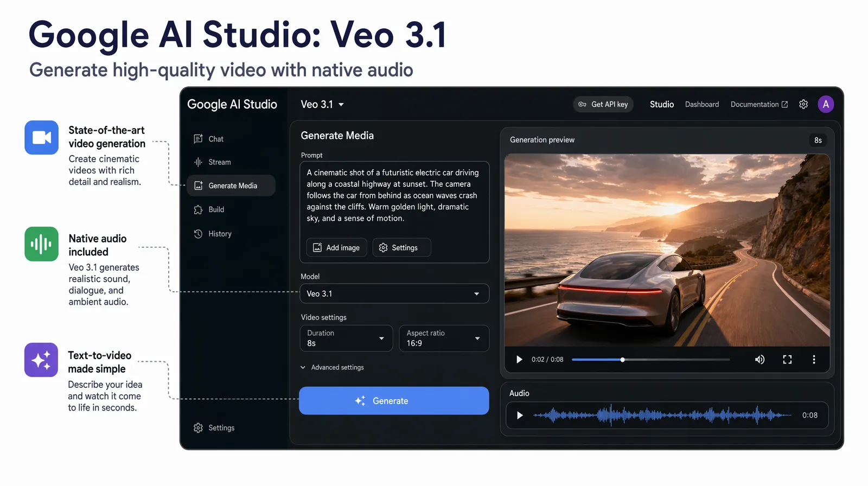Open the Veo 3.1 header model dropdown
Image resolution: width=868 pixels, height=486 pixels.
pos(322,104)
